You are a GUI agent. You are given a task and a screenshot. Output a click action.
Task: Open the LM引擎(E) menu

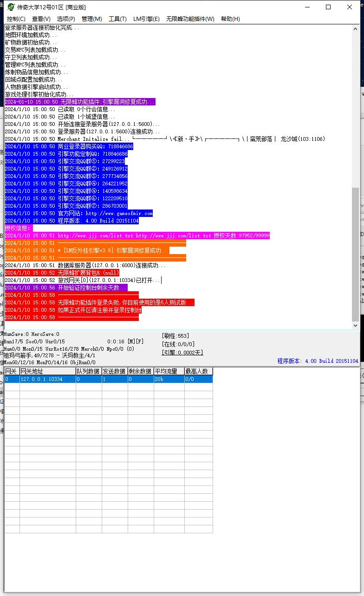146,19
